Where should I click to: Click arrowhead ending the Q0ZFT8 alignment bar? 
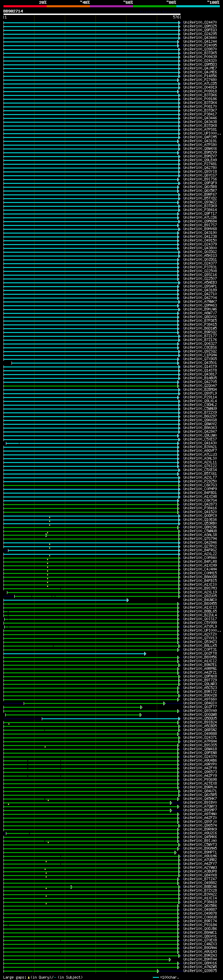pyautogui.click(x=145, y=654)
